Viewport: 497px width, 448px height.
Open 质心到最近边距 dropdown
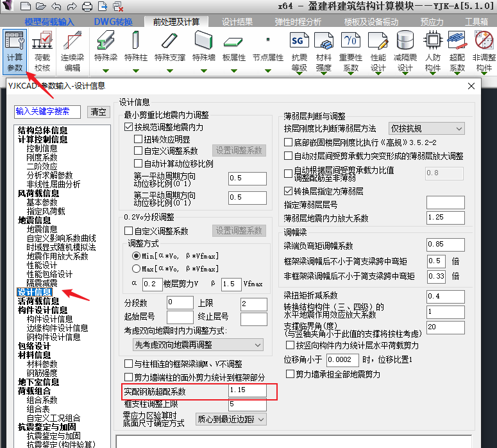[x=231, y=419]
